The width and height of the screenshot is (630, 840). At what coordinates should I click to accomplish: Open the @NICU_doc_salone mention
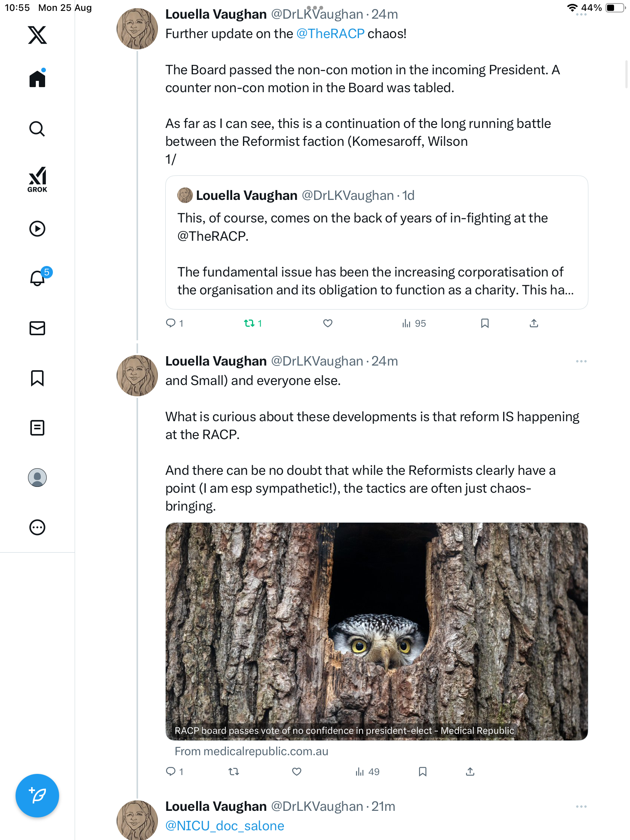[x=225, y=826]
